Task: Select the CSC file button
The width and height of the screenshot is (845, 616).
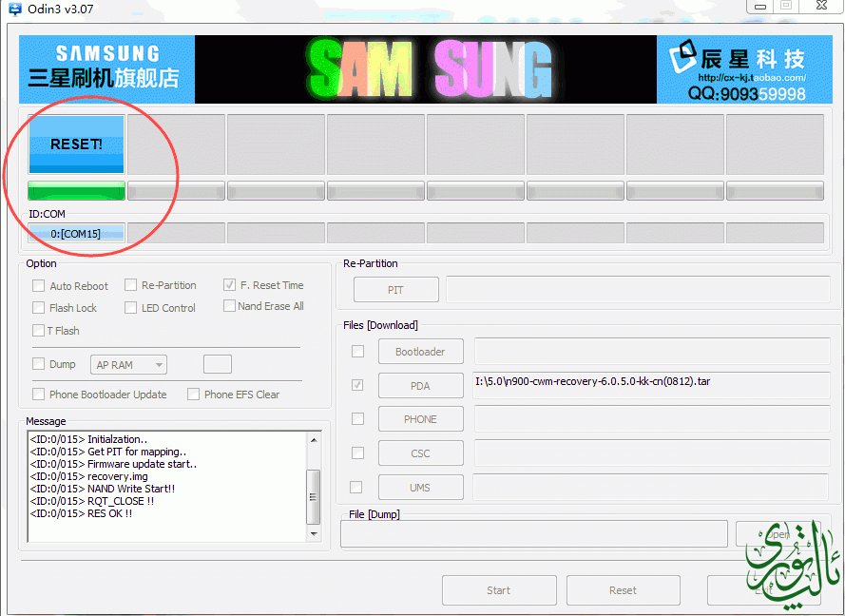Action: coord(421,453)
